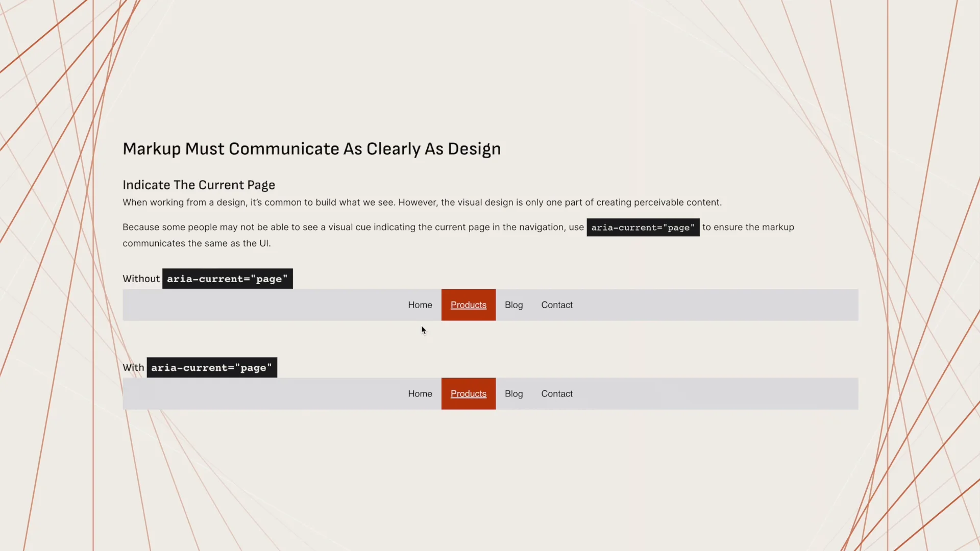Screen dimensions: 980x551
Task: Click the inline aria-current code snippet in the paragraph
Action: click(643, 227)
